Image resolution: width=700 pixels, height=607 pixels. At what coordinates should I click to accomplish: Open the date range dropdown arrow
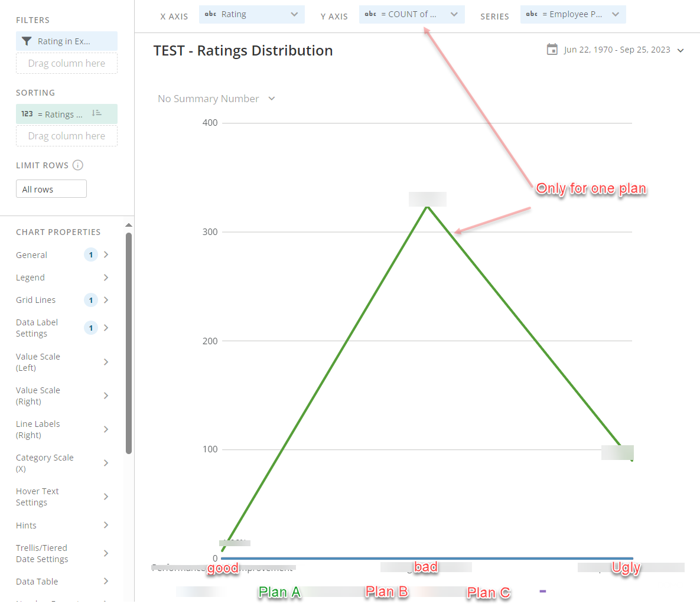[681, 50]
